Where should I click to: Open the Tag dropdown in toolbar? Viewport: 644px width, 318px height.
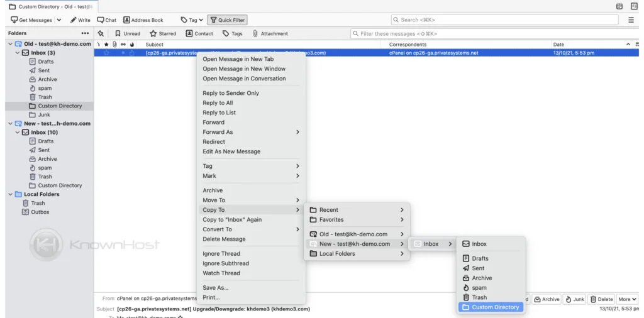[x=192, y=19]
